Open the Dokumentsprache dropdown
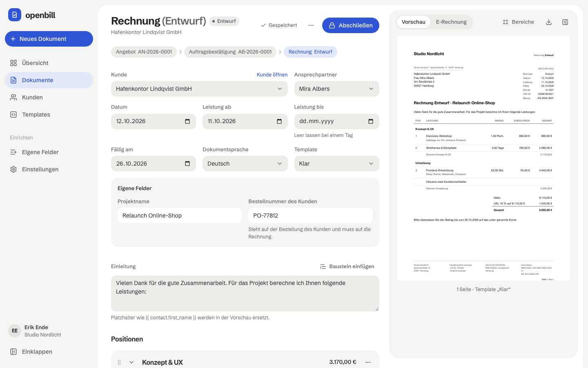This screenshot has height=368, width=588. point(245,164)
